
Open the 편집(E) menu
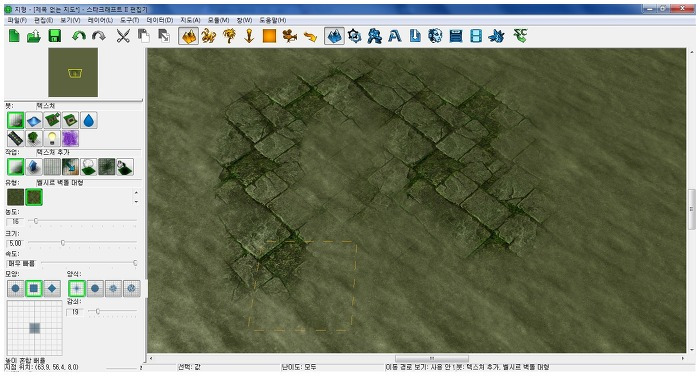coord(43,20)
